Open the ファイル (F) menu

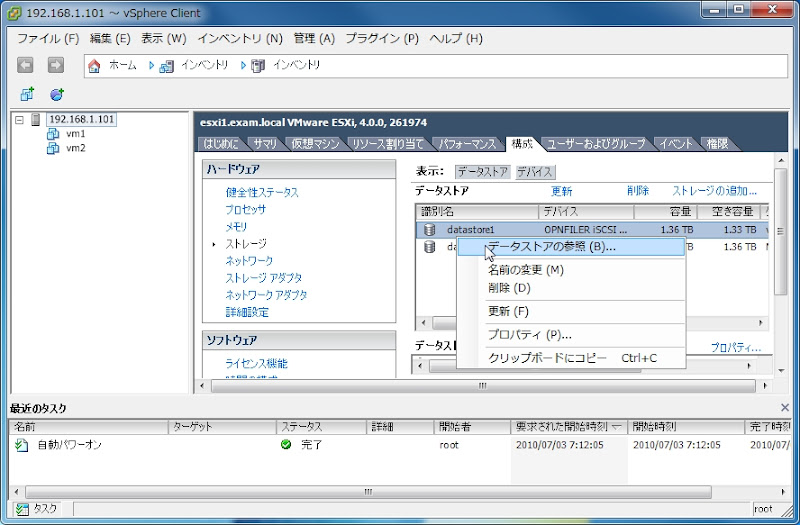click(x=48, y=39)
